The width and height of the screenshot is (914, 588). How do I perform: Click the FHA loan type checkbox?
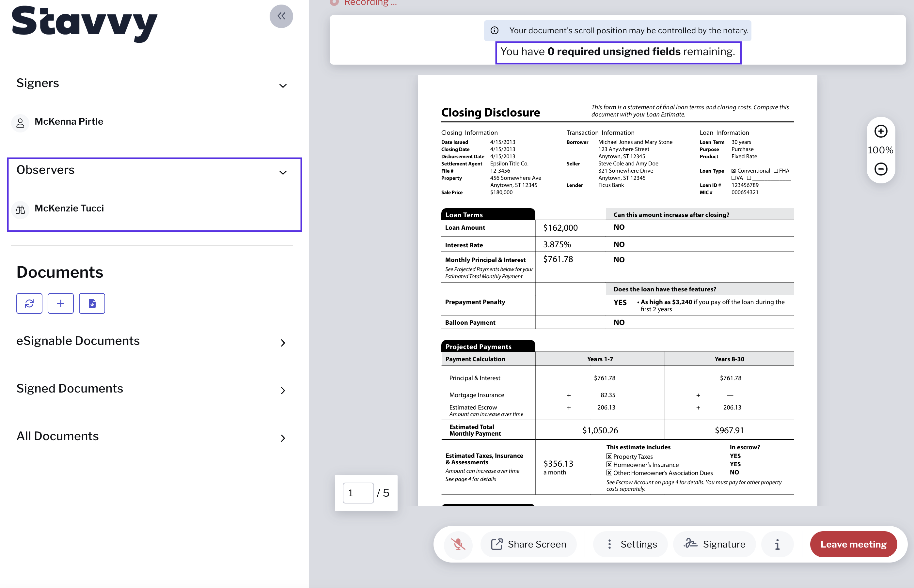pos(775,171)
